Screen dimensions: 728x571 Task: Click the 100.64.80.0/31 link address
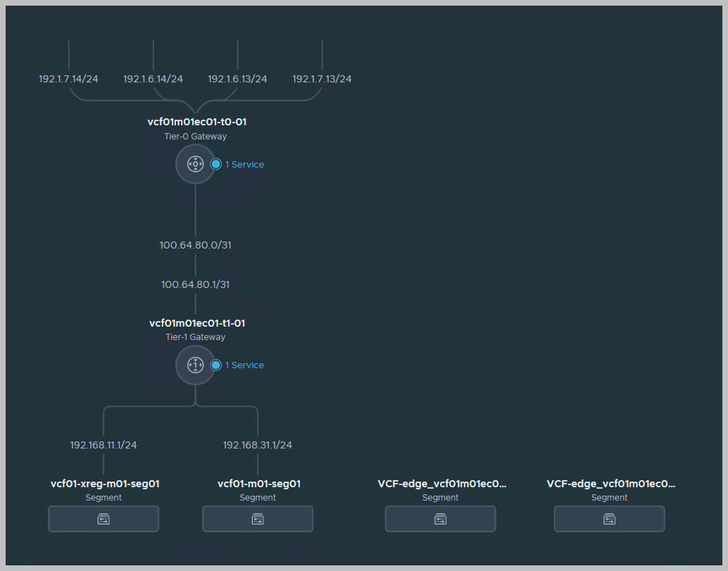point(195,245)
